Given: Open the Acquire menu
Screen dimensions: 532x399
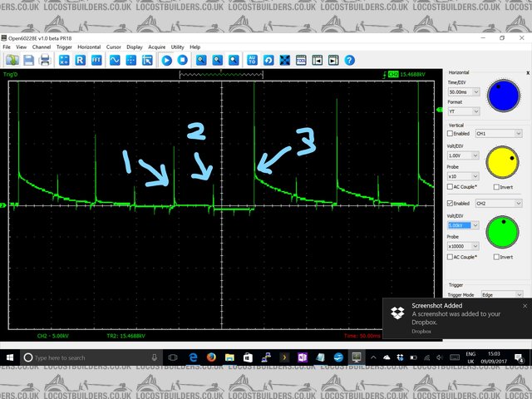Looking at the screenshot, I should click(156, 47).
